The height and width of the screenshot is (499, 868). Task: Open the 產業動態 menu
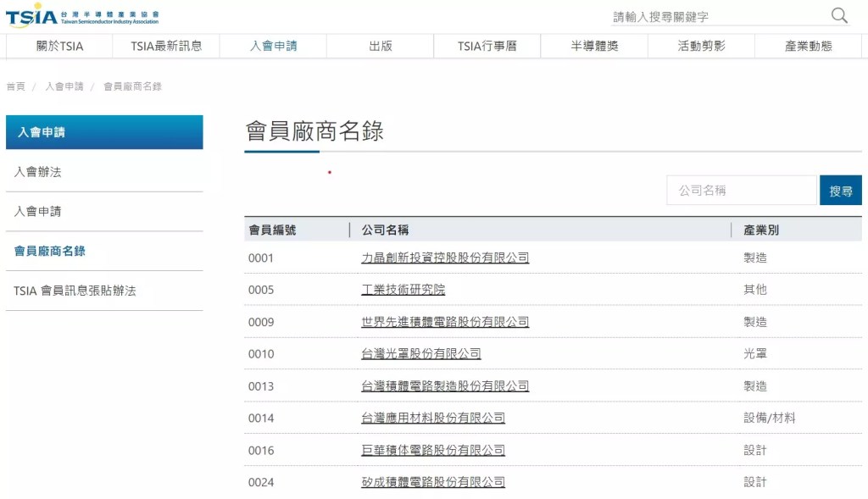coord(808,46)
